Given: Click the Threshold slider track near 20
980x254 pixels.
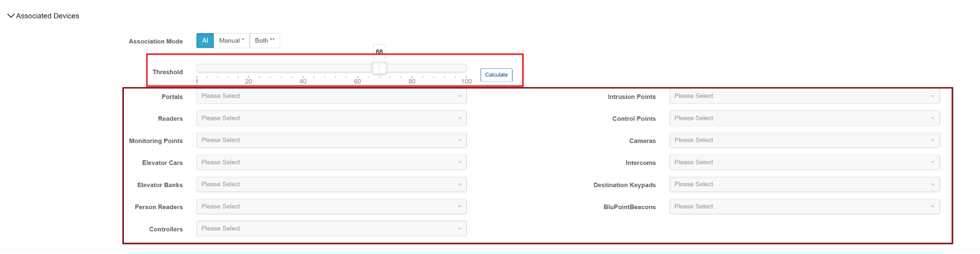Looking at the screenshot, I should pyautogui.click(x=248, y=68).
